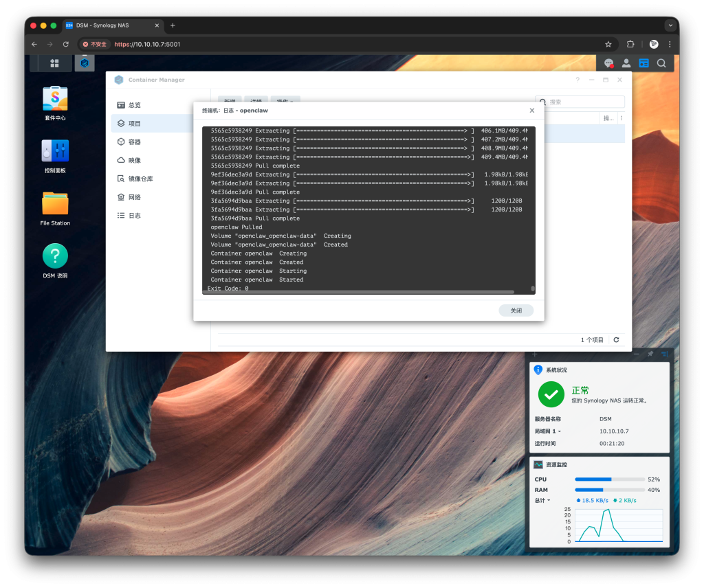Open the 套件中心 Package Center desktop icon
704x588 pixels.
click(55, 99)
